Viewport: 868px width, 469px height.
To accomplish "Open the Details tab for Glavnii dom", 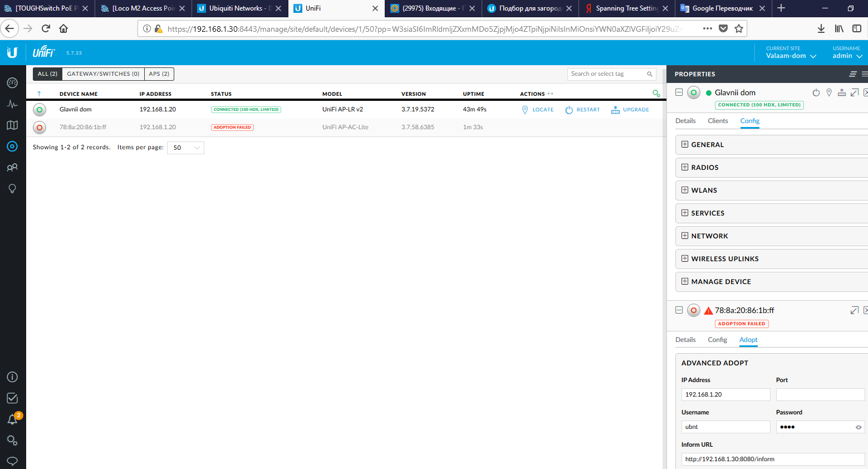I will pos(685,121).
